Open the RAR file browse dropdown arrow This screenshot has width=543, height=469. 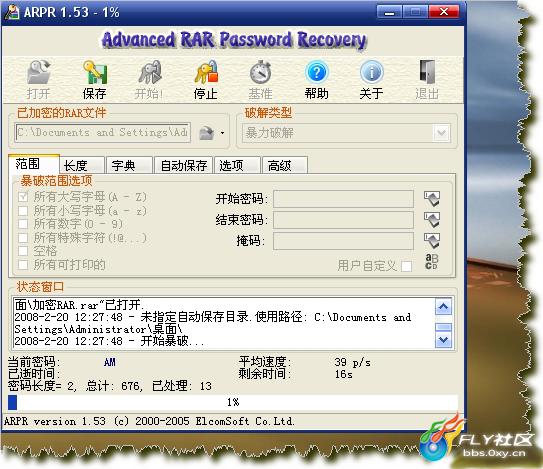pos(222,133)
